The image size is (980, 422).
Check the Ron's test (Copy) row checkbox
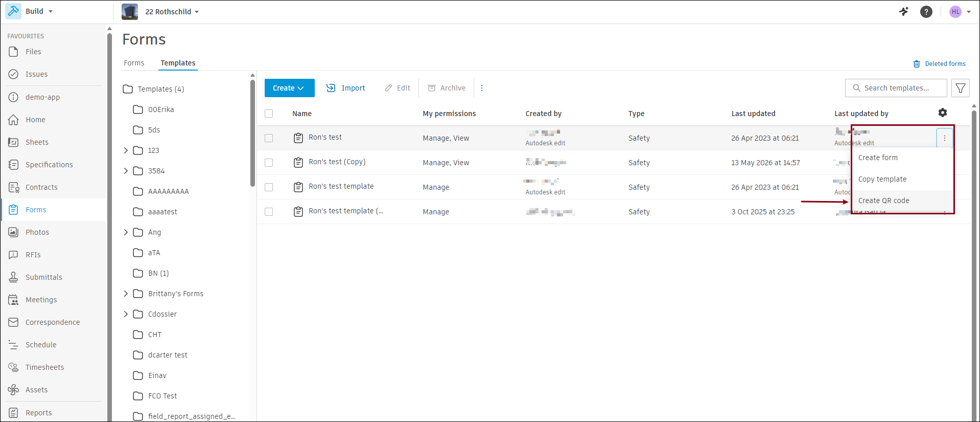(x=269, y=163)
